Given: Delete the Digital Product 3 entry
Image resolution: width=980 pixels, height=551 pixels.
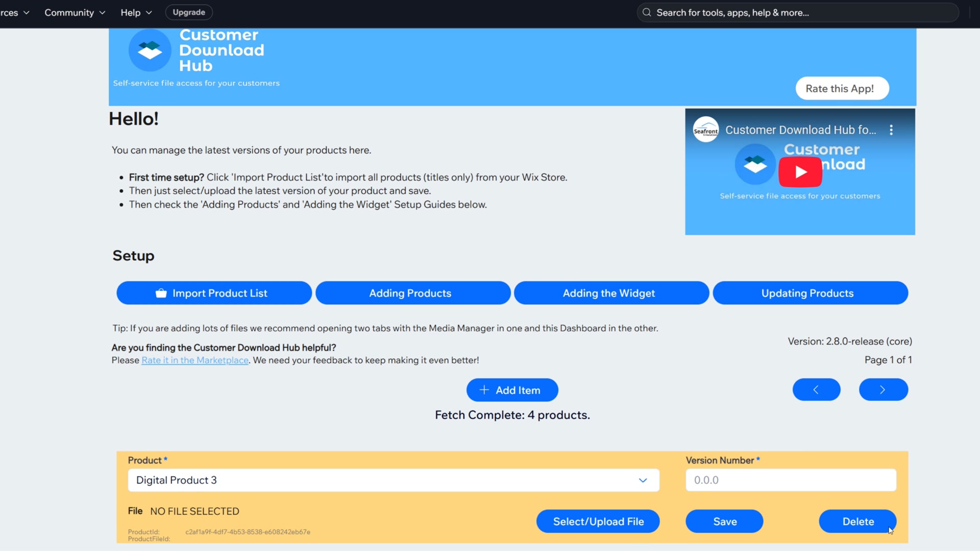Looking at the screenshot, I should 857,521.
